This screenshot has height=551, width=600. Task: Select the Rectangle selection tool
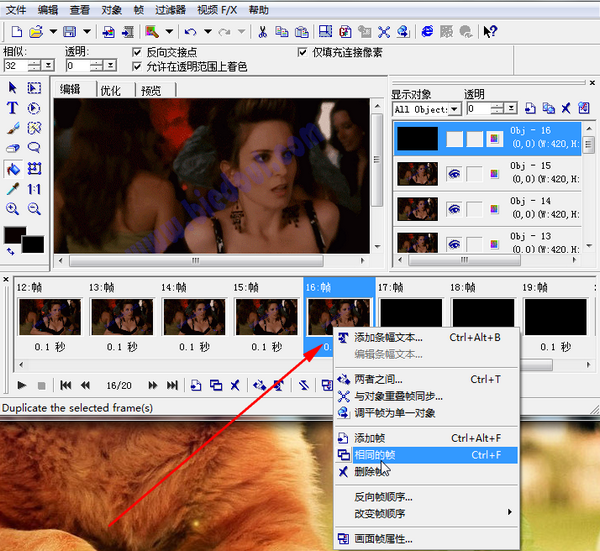click(x=34, y=88)
